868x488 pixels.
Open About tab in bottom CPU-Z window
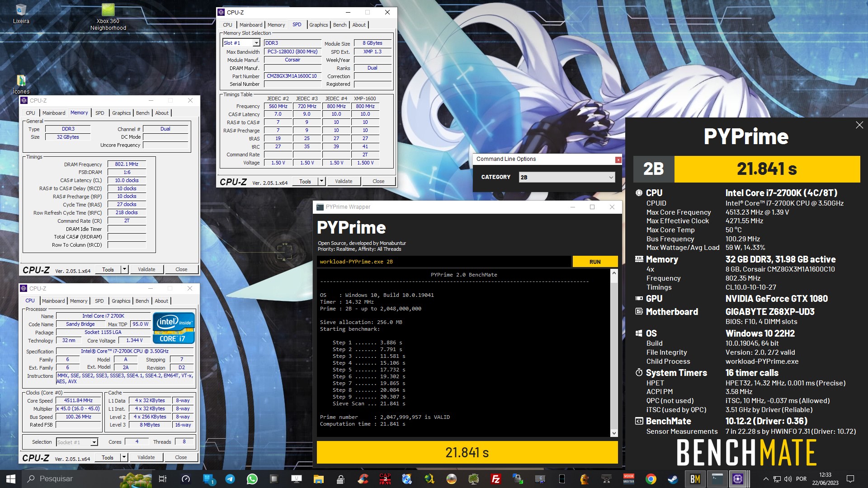point(161,301)
